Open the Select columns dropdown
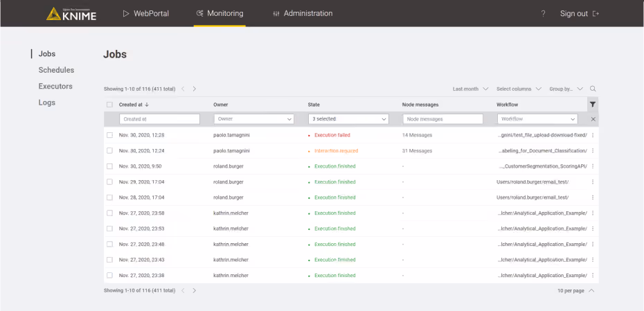 (519, 89)
